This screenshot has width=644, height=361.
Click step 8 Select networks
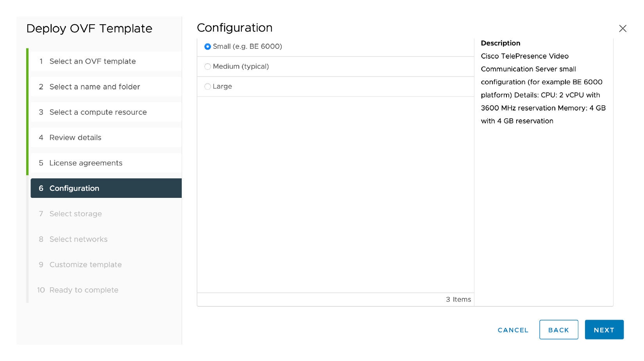click(78, 239)
